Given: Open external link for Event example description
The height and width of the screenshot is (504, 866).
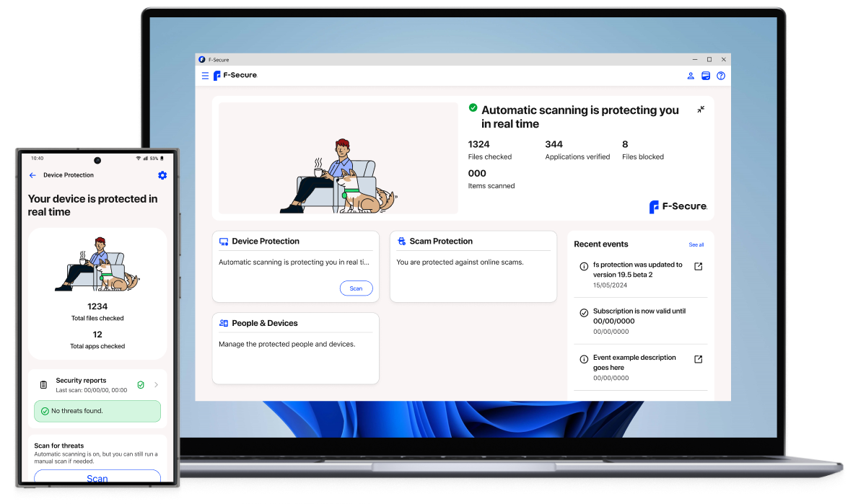Looking at the screenshot, I should pos(698,359).
